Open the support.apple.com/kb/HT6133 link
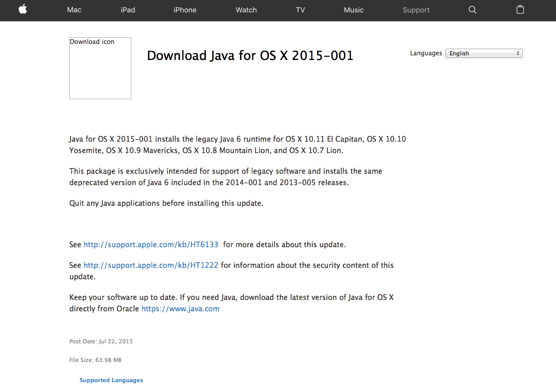The height and width of the screenshot is (392, 556). click(x=151, y=245)
